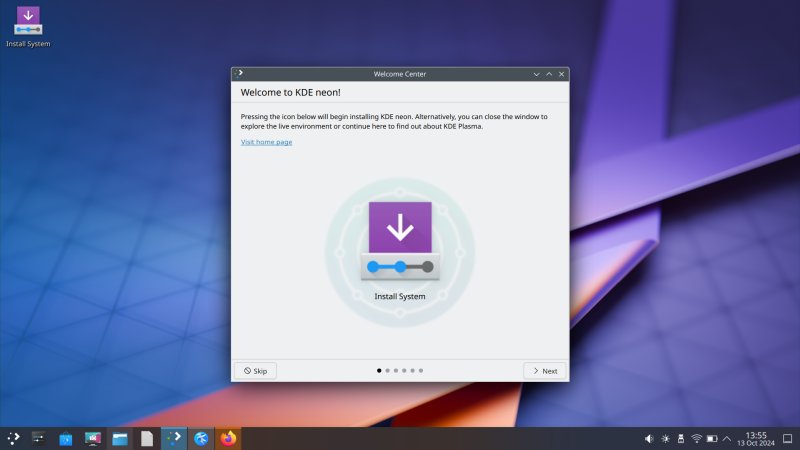800x450 pixels.
Task: Launch installer via large Install System icon
Action: click(x=400, y=241)
